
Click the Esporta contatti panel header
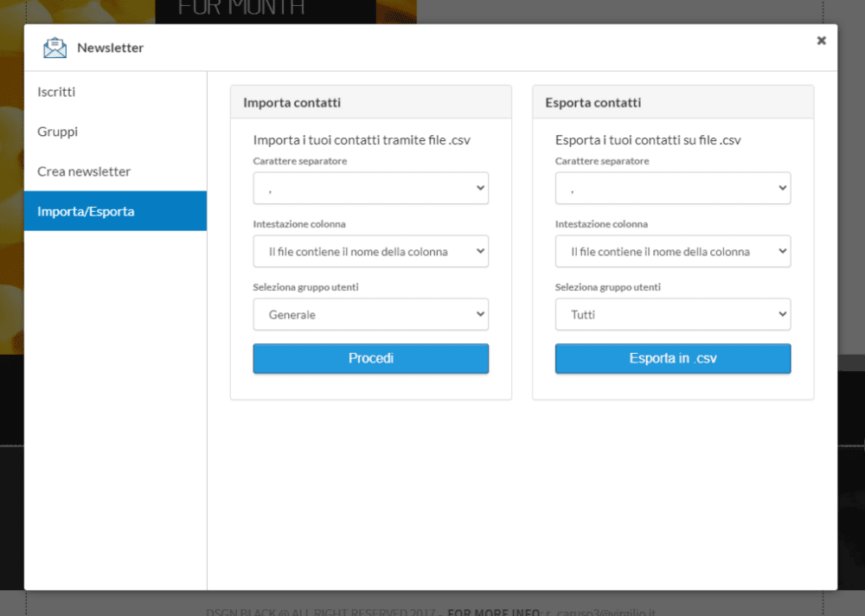[x=593, y=103]
